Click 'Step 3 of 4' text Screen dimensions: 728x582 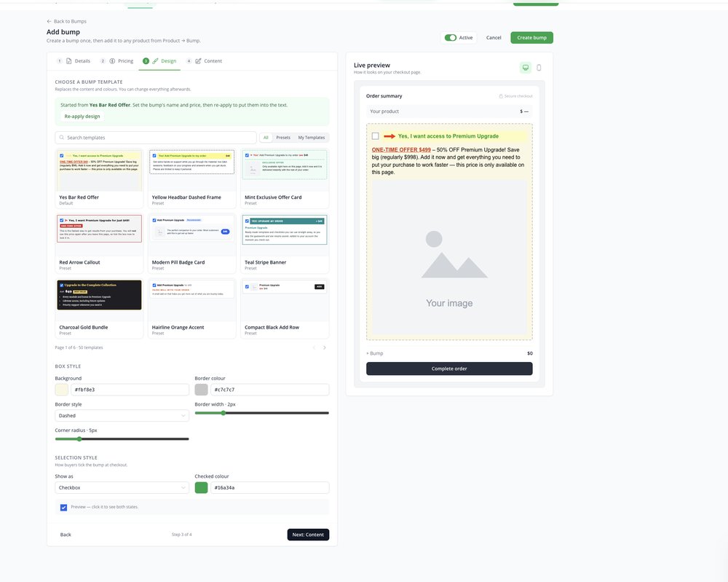[x=181, y=535]
